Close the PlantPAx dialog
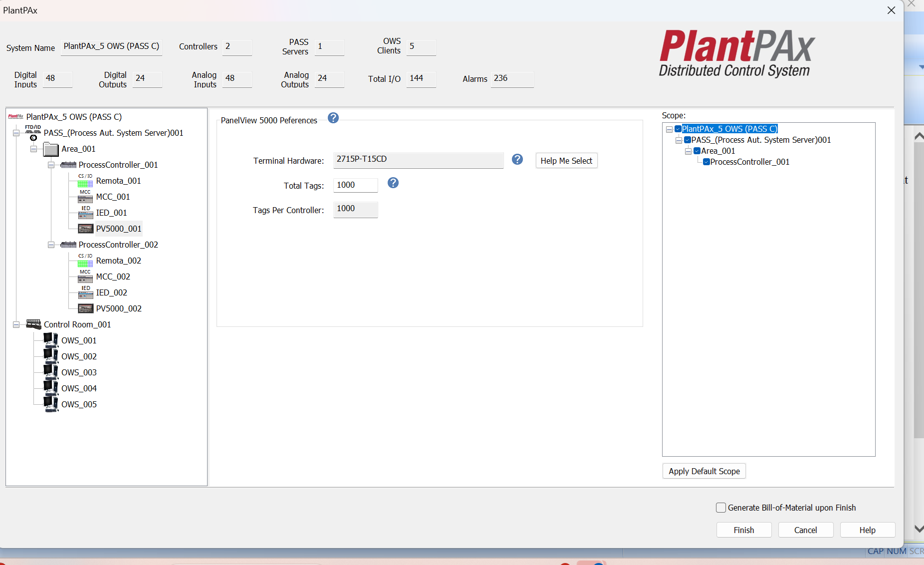Screen dimensions: 924x565 (891, 10)
